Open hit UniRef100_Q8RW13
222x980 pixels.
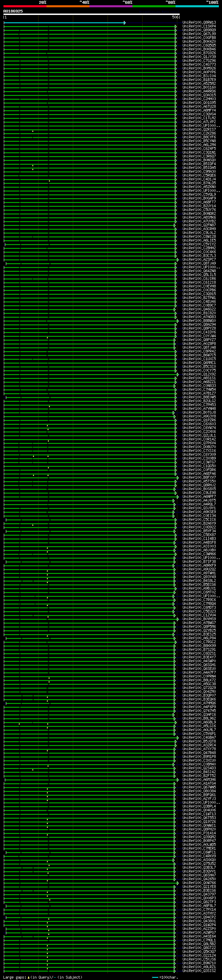click(199, 23)
